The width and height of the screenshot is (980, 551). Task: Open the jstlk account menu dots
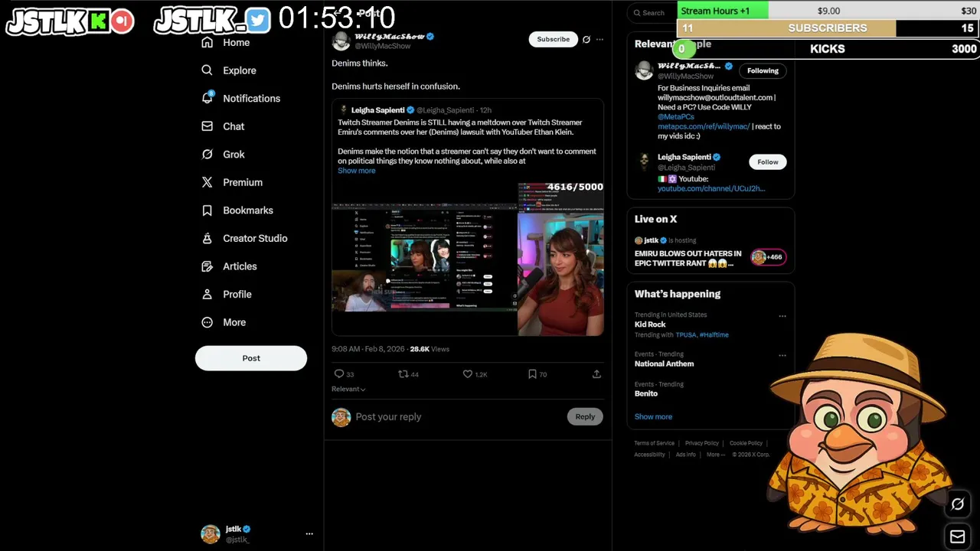point(309,533)
